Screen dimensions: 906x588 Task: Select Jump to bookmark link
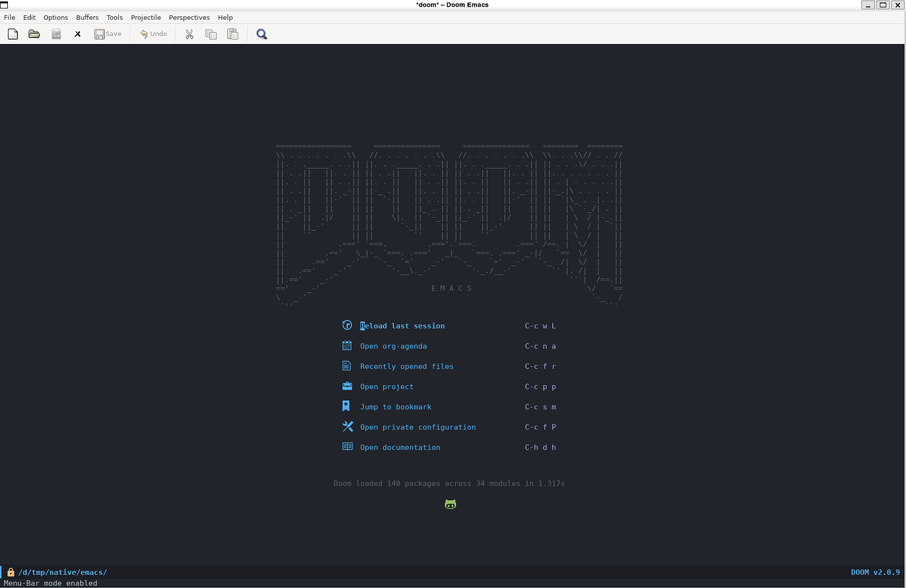click(395, 407)
